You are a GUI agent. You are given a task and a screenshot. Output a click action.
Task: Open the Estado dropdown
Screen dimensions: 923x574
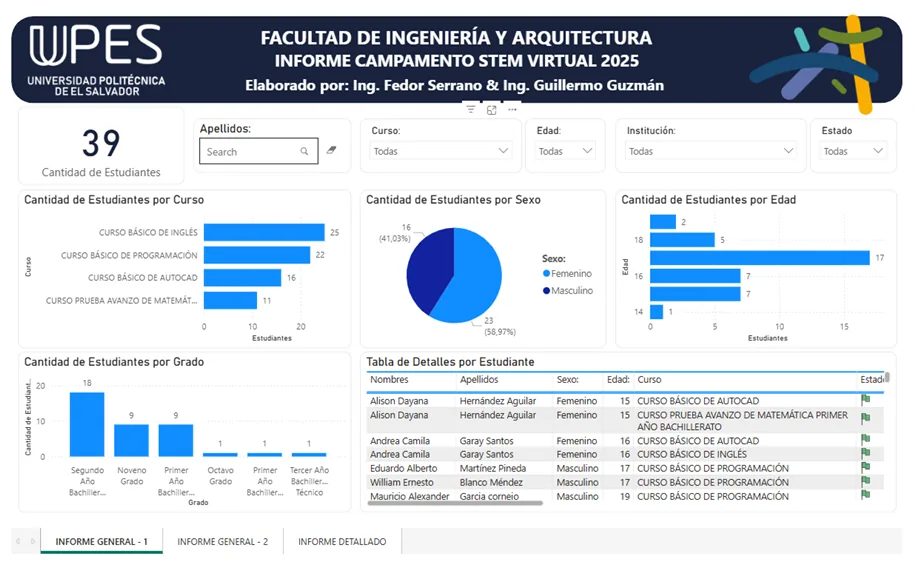tap(854, 151)
